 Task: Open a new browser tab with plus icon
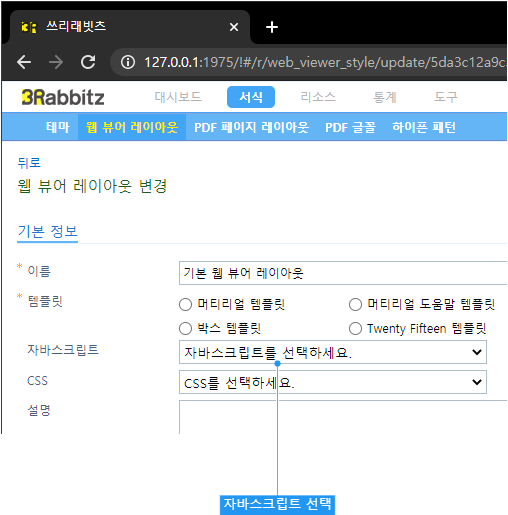point(272,27)
